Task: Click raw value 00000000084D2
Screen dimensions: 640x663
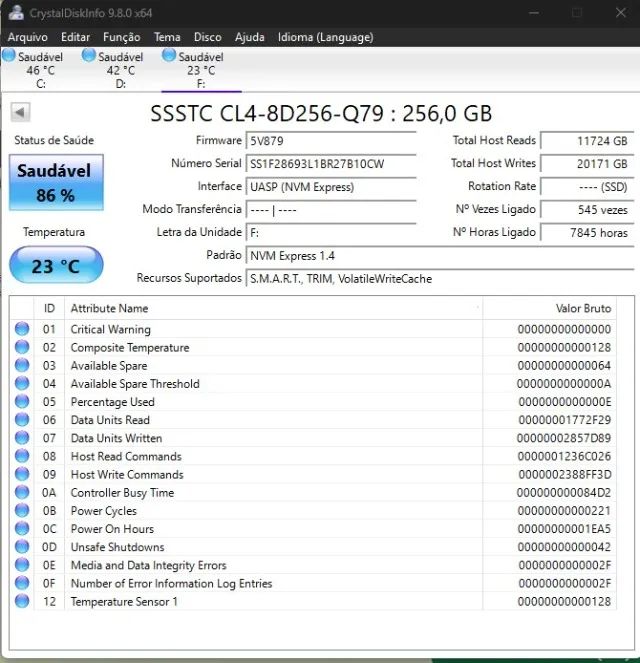Action: (563, 493)
